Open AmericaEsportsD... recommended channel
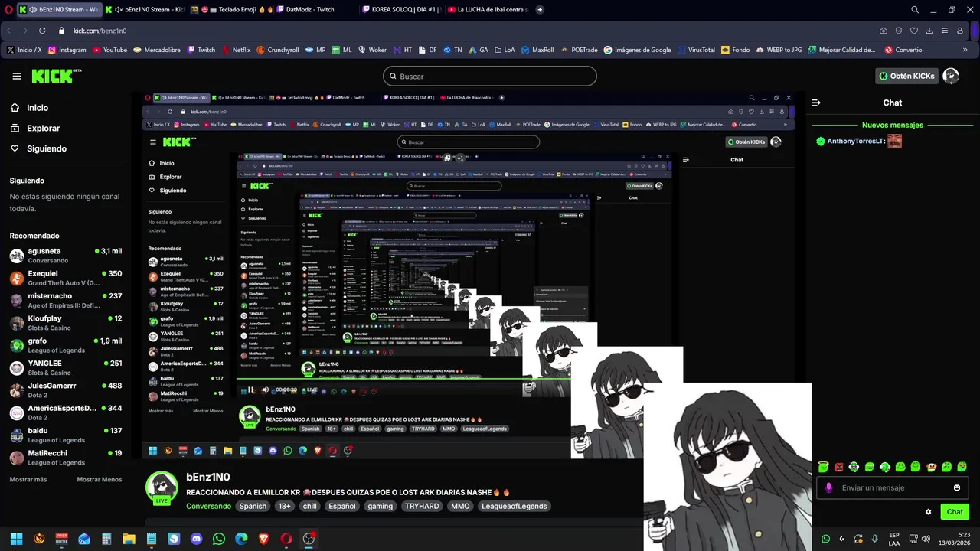 click(66, 412)
